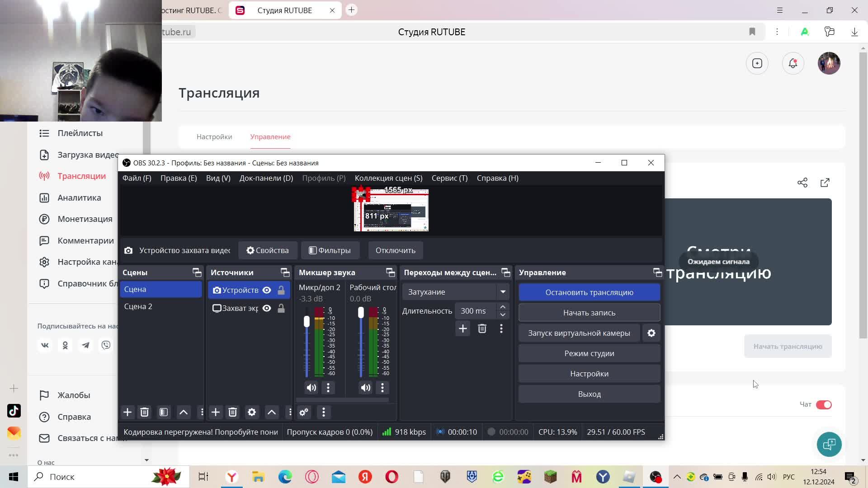The width and height of the screenshot is (868, 488).
Task: Toggle lock on Захват экр source
Action: click(281, 308)
